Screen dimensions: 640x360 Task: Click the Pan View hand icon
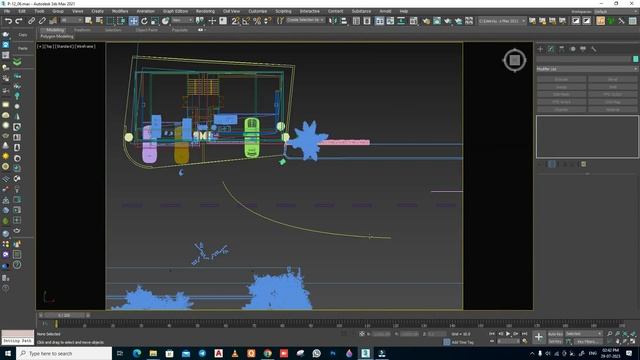[x=618, y=341]
